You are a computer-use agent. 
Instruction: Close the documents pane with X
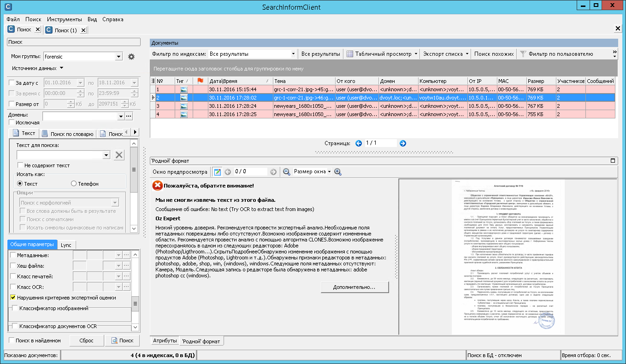(618, 29)
